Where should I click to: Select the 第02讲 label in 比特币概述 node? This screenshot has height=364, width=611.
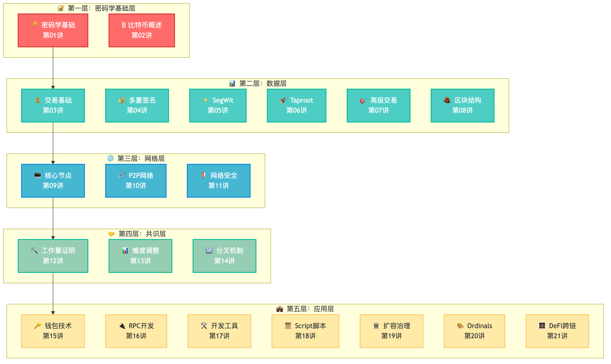pyautogui.click(x=142, y=35)
